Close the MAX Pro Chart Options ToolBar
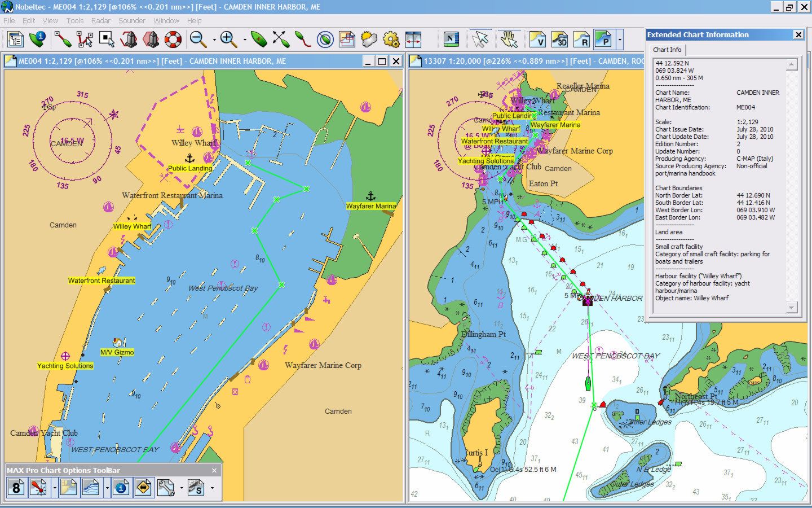Screen dimensions: 812x508 click(214, 470)
